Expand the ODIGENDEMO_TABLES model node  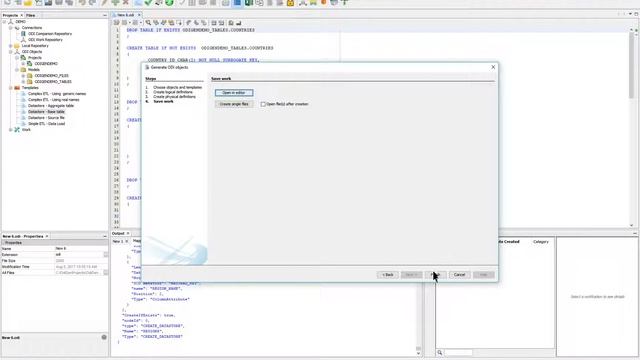[23, 82]
